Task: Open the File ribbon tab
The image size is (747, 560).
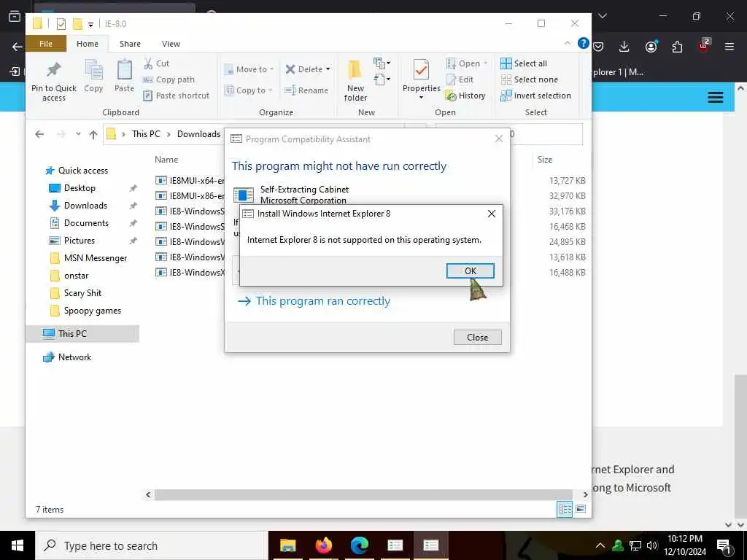Action: (46, 44)
